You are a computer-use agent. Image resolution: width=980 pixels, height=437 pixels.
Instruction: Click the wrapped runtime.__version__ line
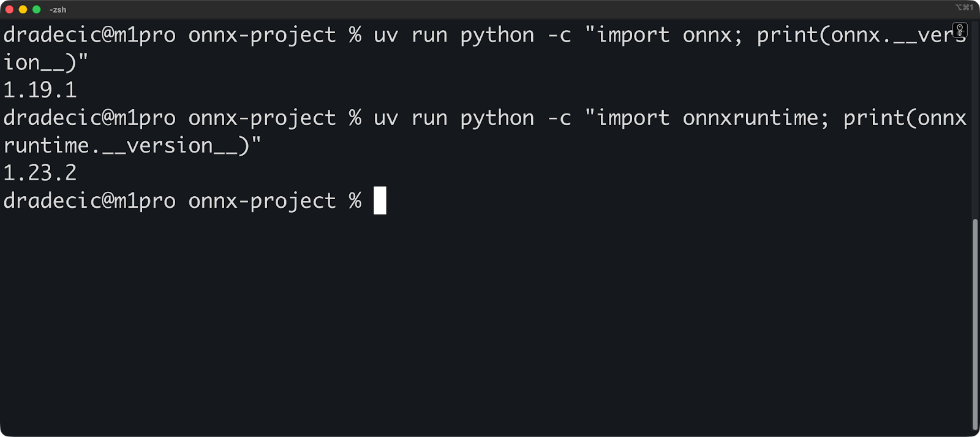(132, 145)
